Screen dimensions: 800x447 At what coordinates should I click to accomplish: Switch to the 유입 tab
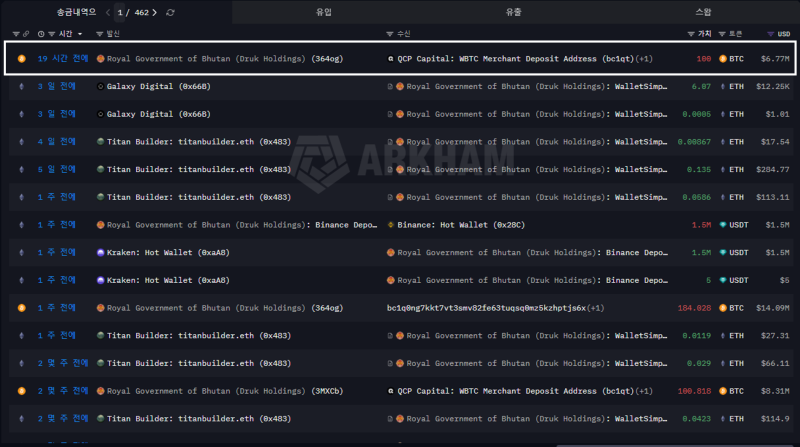[324, 12]
